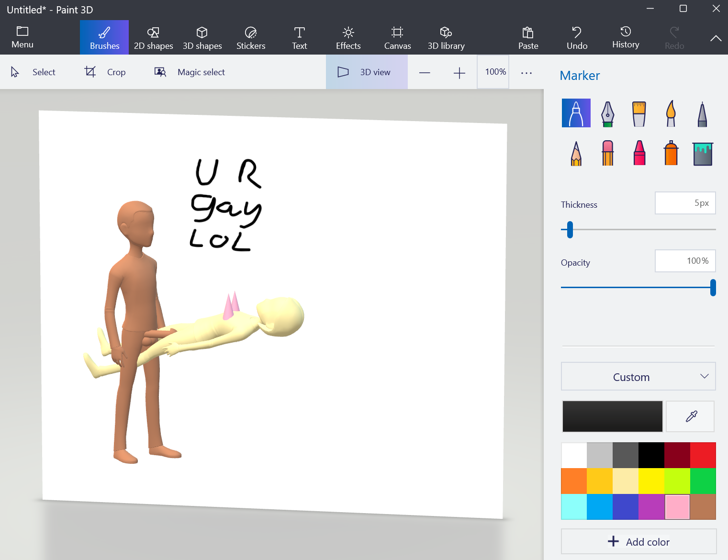Open the 2D shapes tab

153,37
